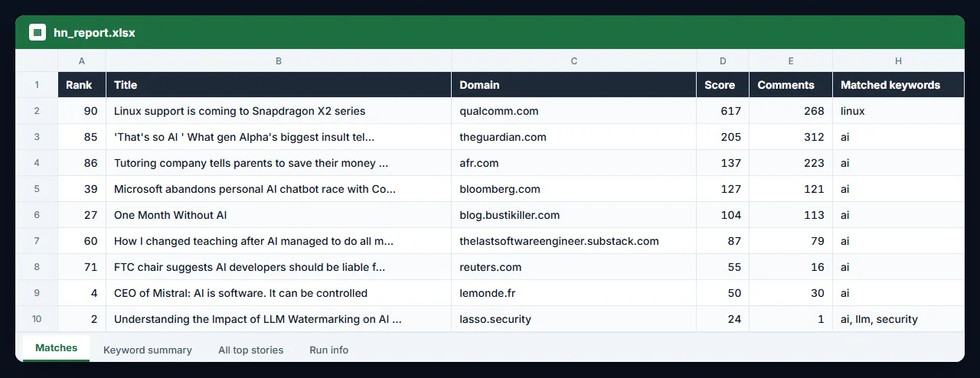980x378 pixels.
Task: Click the qualcomm.com domain cell
Action: [x=573, y=111]
